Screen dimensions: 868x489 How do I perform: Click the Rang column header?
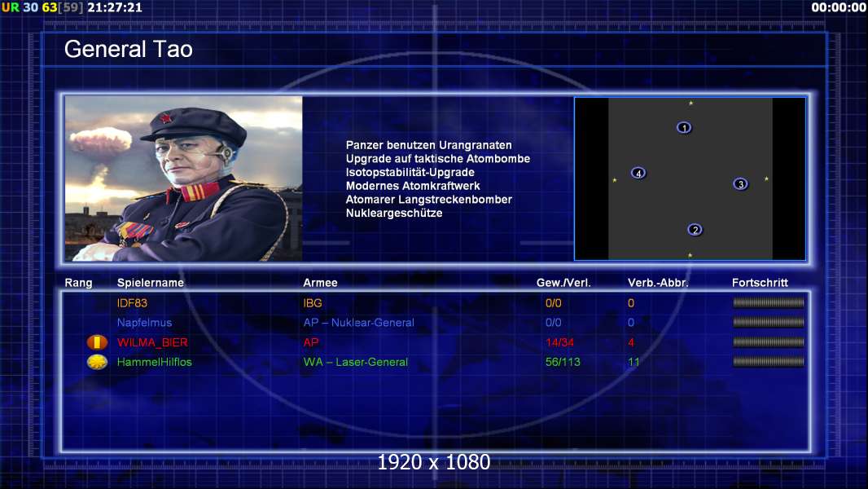(79, 283)
